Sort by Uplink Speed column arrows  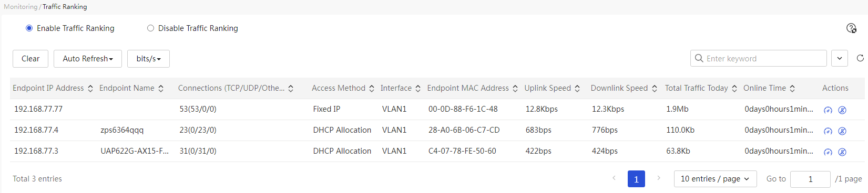coord(577,89)
